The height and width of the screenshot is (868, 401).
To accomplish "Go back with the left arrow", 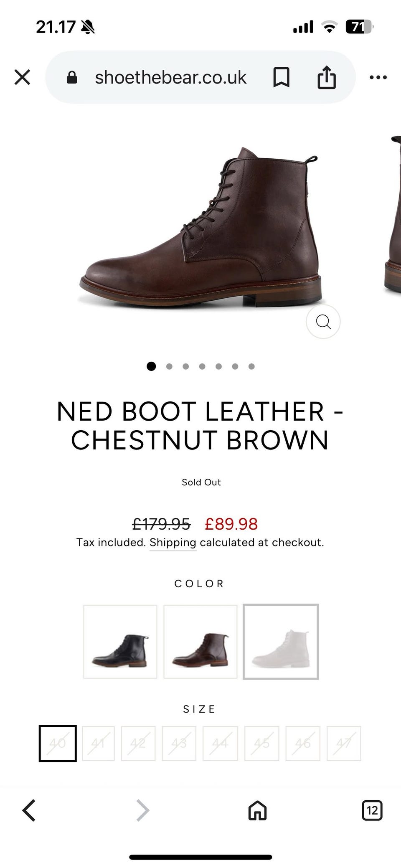I will (x=29, y=810).
